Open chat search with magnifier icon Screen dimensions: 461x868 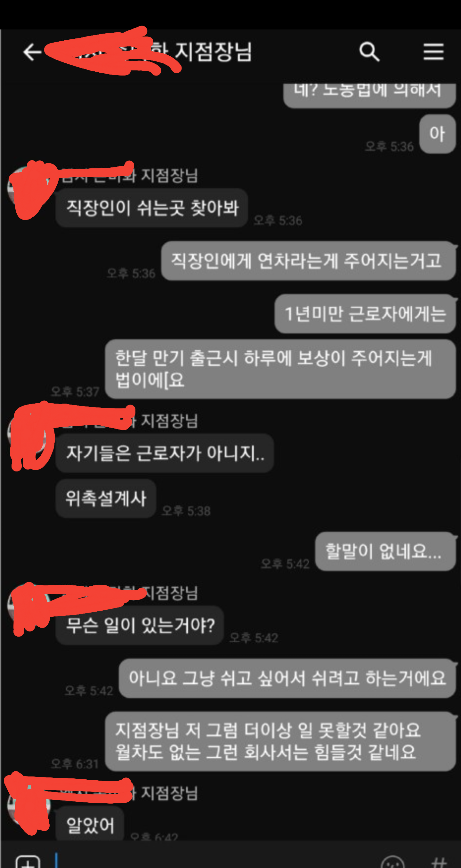pyautogui.click(x=369, y=52)
